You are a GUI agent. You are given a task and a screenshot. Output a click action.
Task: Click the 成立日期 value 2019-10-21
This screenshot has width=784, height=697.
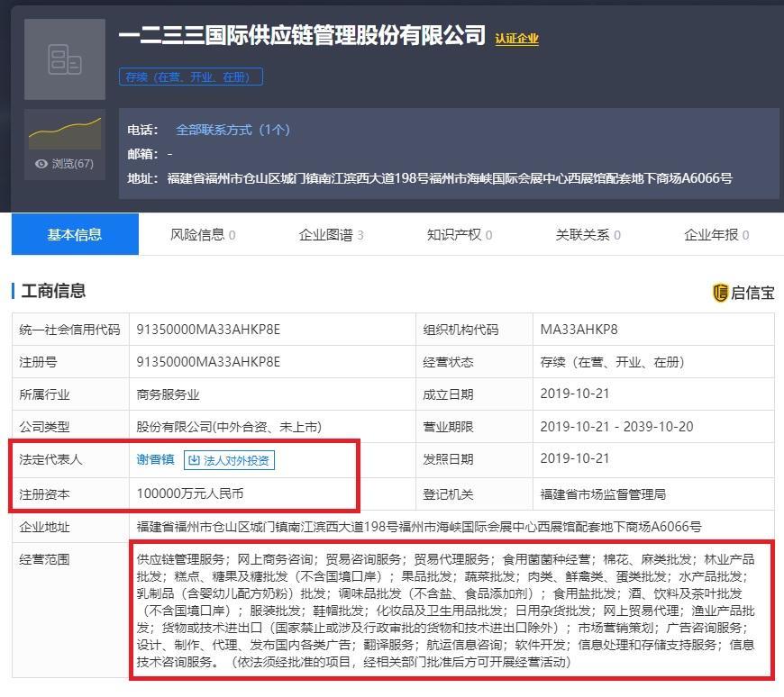[575, 394]
